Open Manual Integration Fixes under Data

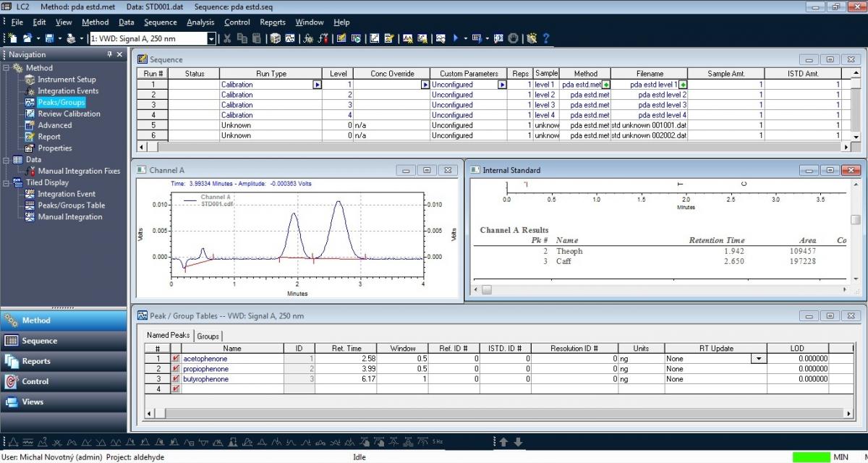(79, 171)
